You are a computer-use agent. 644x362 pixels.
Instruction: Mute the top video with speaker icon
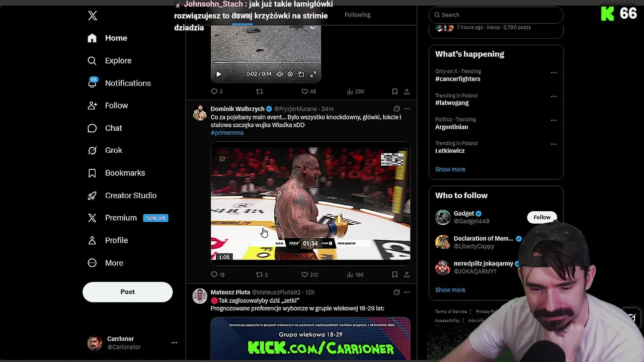[279, 74]
